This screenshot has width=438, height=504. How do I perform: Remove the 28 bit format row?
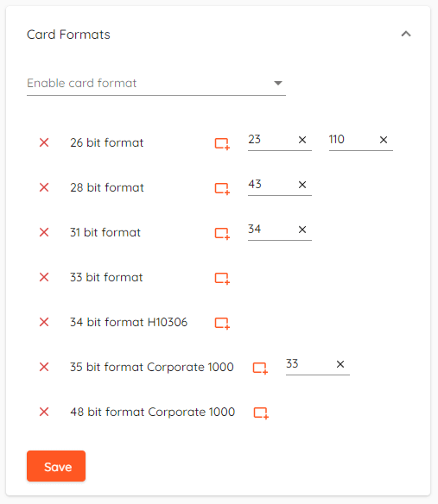tap(44, 187)
